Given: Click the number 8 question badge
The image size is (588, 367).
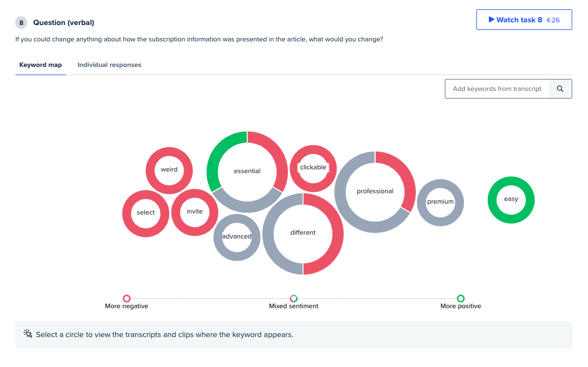Looking at the screenshot, I should 21,22.
